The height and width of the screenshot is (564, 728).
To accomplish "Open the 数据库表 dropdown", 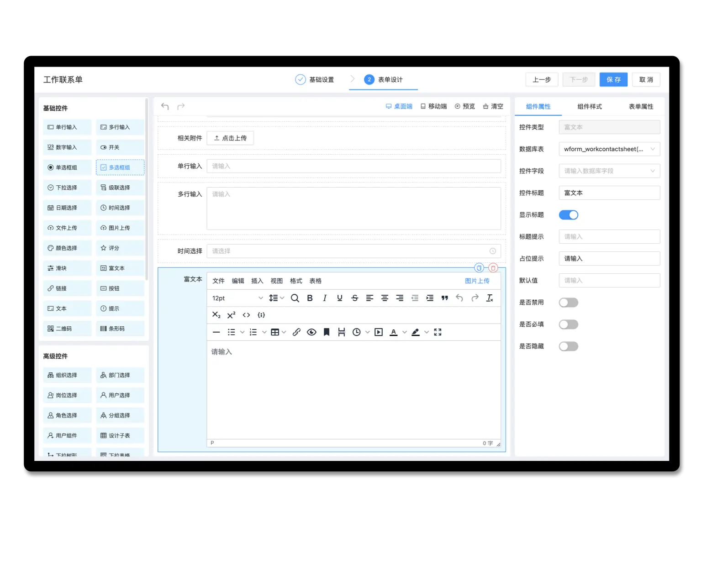I will coord(609,149).
